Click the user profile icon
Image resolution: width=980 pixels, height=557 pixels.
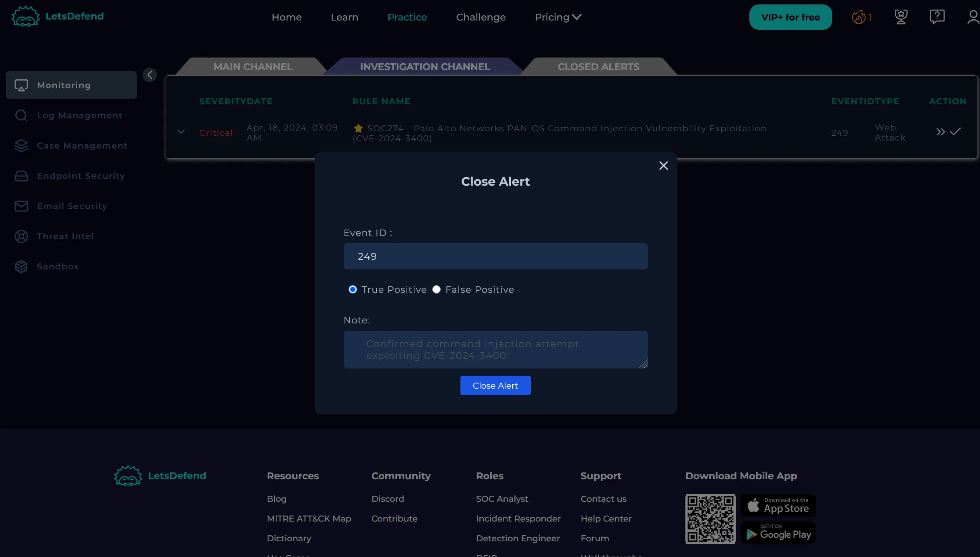973,17
